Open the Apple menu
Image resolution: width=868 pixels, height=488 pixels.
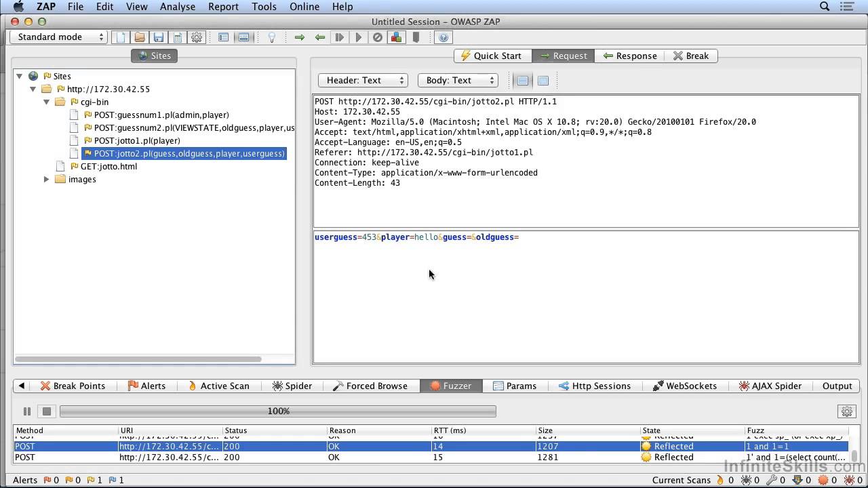18,7
